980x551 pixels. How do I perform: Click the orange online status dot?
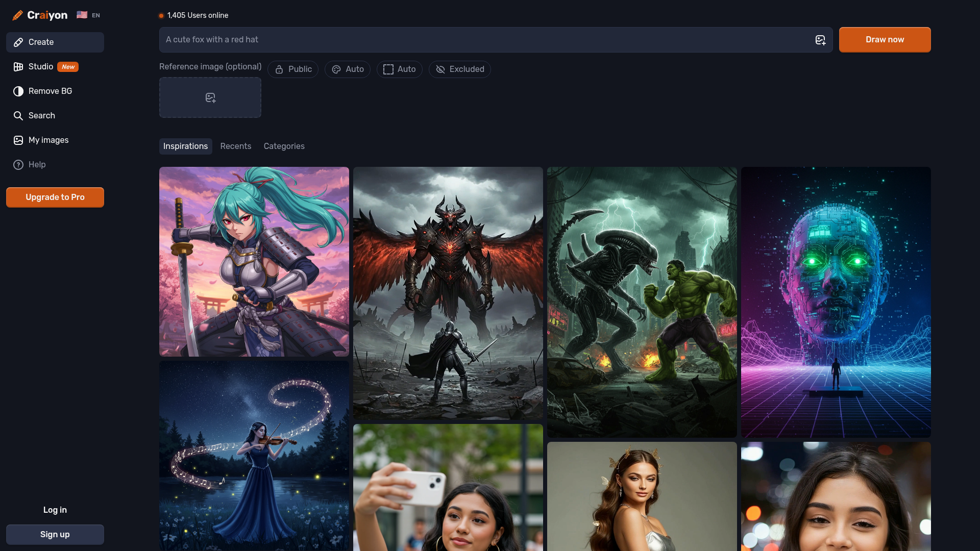coord(161,16)
